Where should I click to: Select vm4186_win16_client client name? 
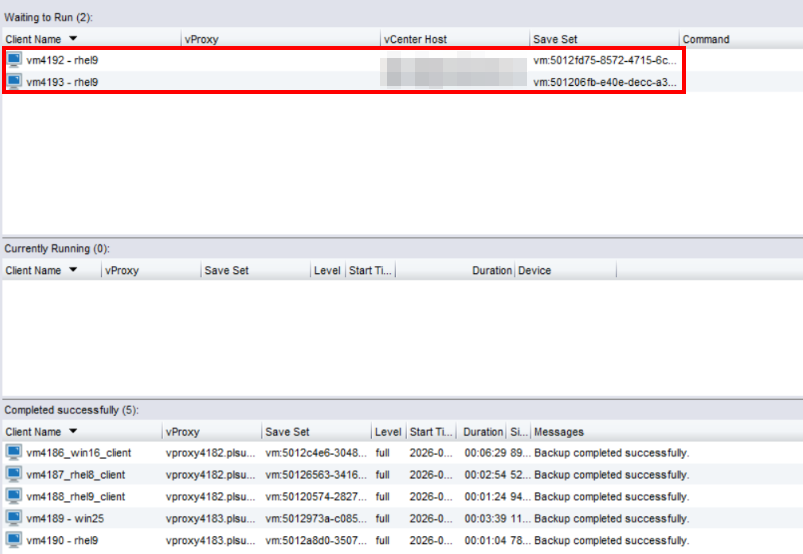(78, 453)
